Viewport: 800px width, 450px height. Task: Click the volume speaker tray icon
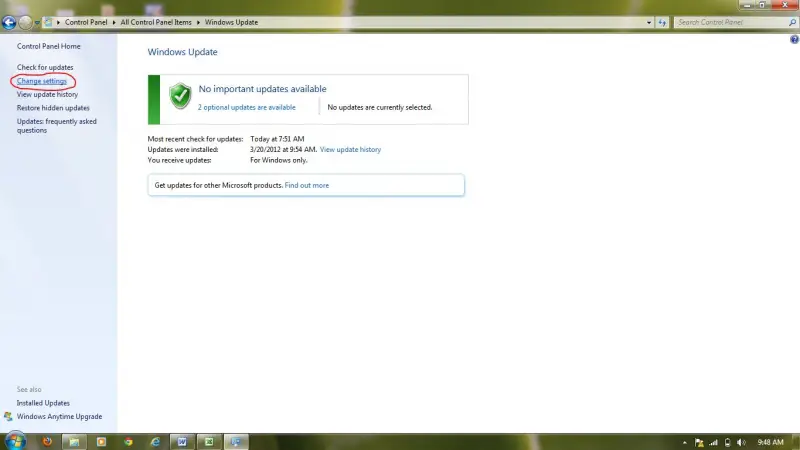coord(741,442)
